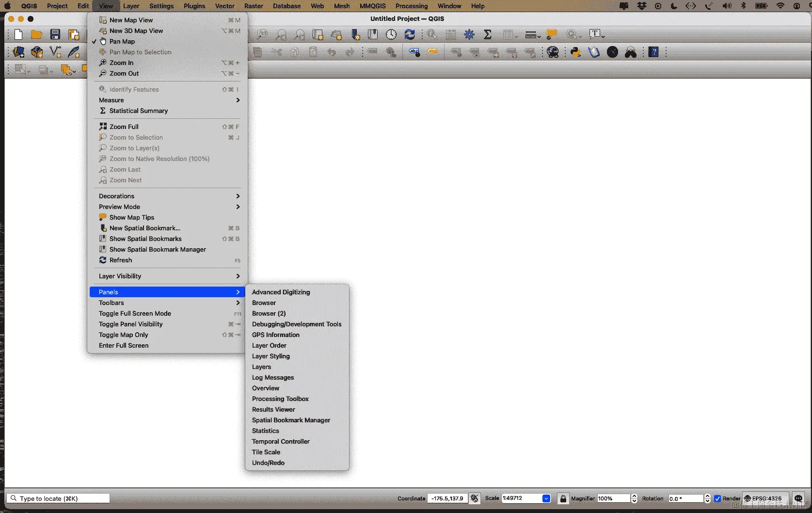
Task: Click the Statistical Summary sigma toolbar icon
Action: [488, 34]
